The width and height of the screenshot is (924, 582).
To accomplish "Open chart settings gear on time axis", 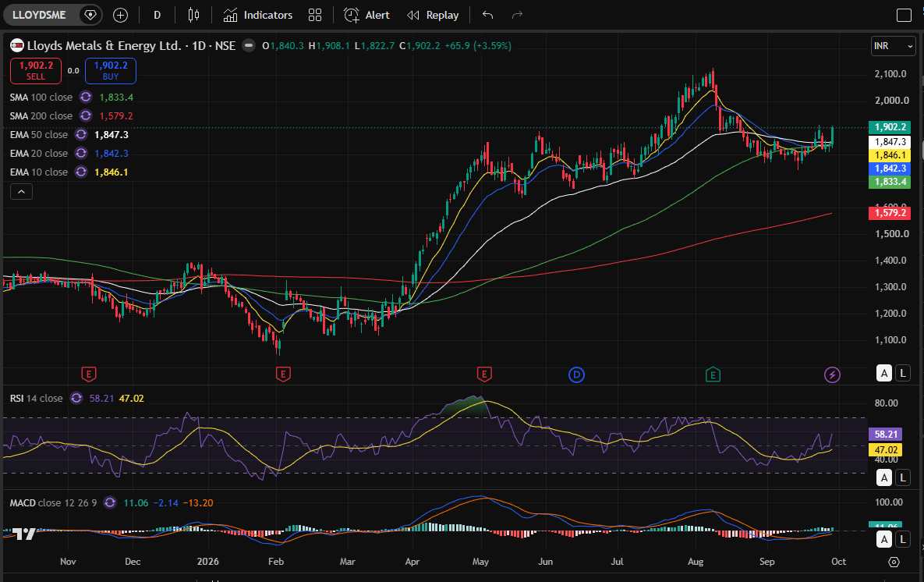I will click(894, 562).
